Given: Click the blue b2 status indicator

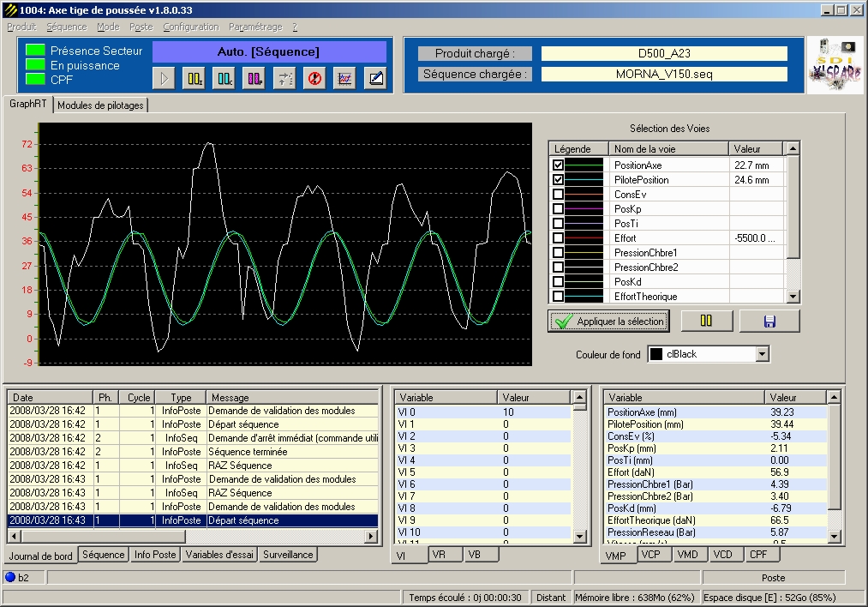Looking at the screenshot, I should click(10, 577).
